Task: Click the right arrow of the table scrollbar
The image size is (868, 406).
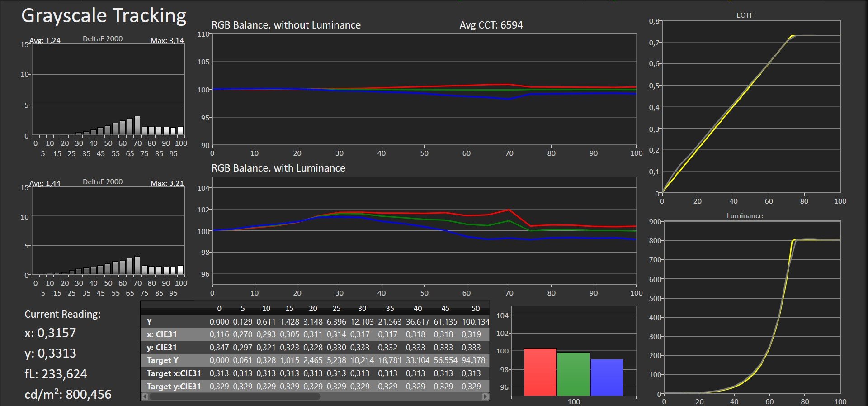Action: pos(485,396)
